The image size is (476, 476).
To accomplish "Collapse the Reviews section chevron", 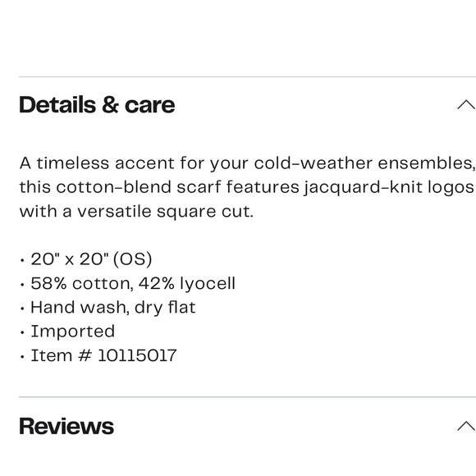I will click(466, 426).
